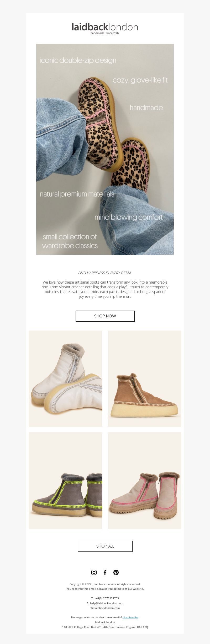
Task: Select the tan suede platform boot image
Action: point(144,378)
